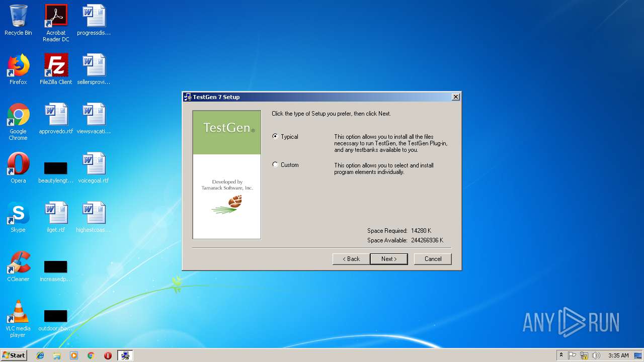The height and width of the screenshot is (362, 644).
Task: Open media player taskbar icon
Action: click(74, 355)
